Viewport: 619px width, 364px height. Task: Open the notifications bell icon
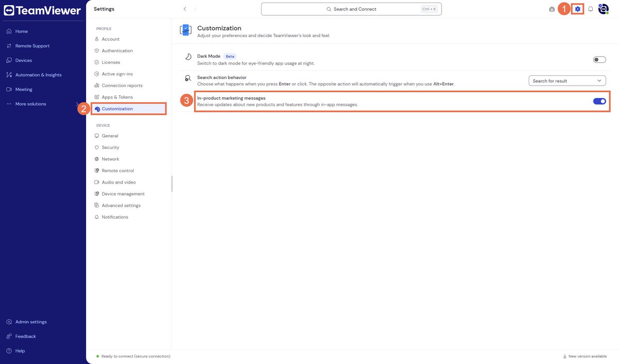click(x=591, y=9)
